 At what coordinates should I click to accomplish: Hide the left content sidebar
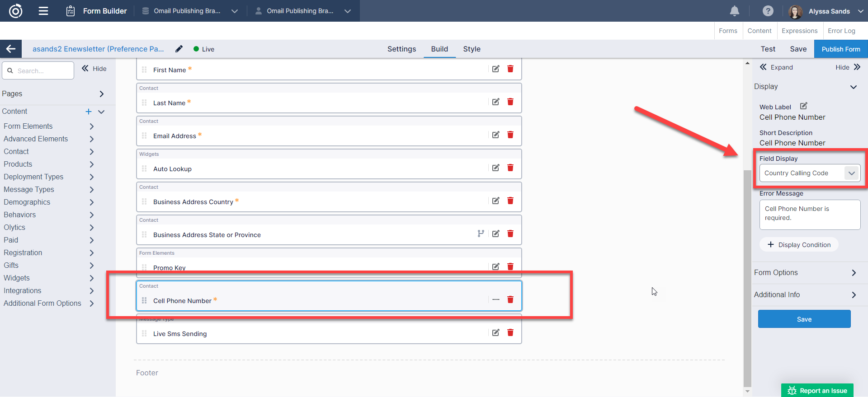[x=94, y=69]
